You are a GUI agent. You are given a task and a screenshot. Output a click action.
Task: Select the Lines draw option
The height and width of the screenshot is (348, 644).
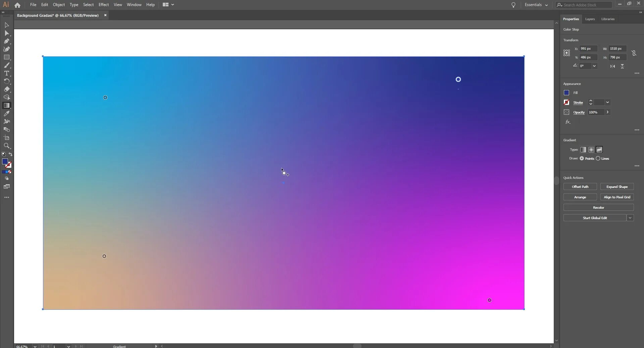click(x=598, y=158)
